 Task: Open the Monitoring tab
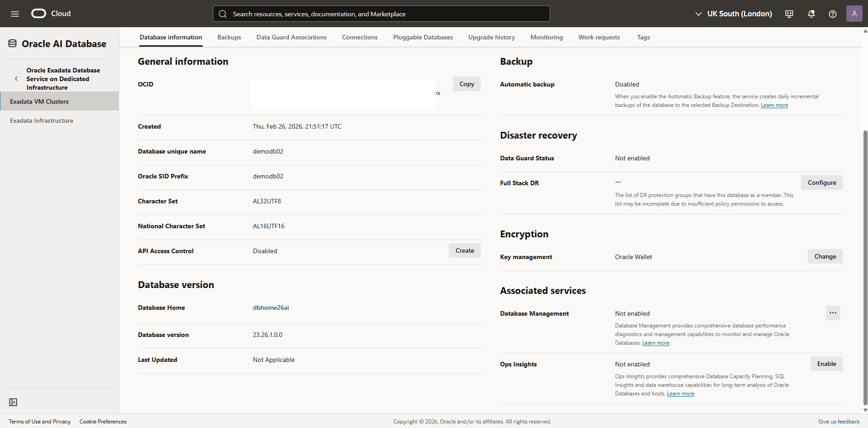click(x=546, y=37)
